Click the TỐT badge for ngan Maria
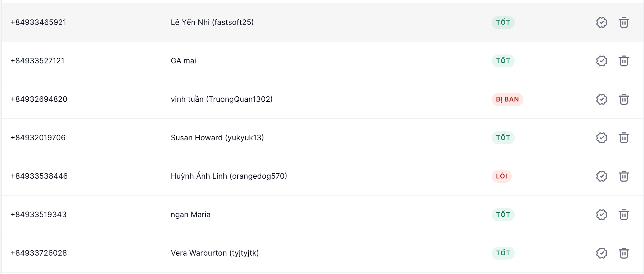Viewport: 644px width, 274px height. point(503,215)
